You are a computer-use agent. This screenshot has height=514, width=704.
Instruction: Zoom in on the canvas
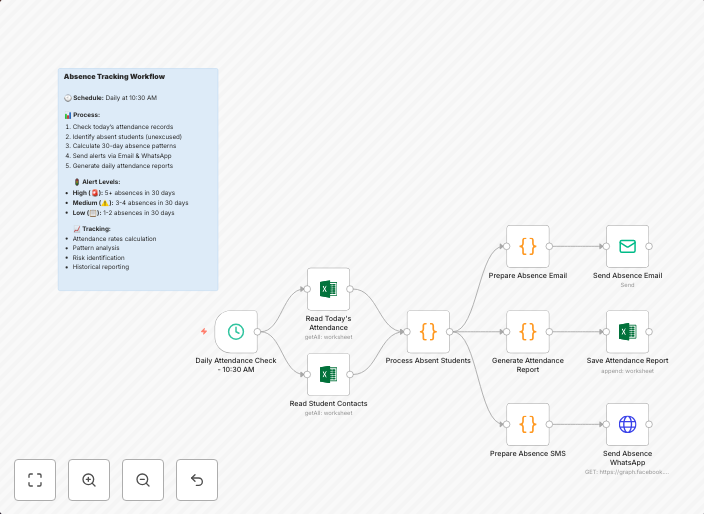(x=89, y=480)
